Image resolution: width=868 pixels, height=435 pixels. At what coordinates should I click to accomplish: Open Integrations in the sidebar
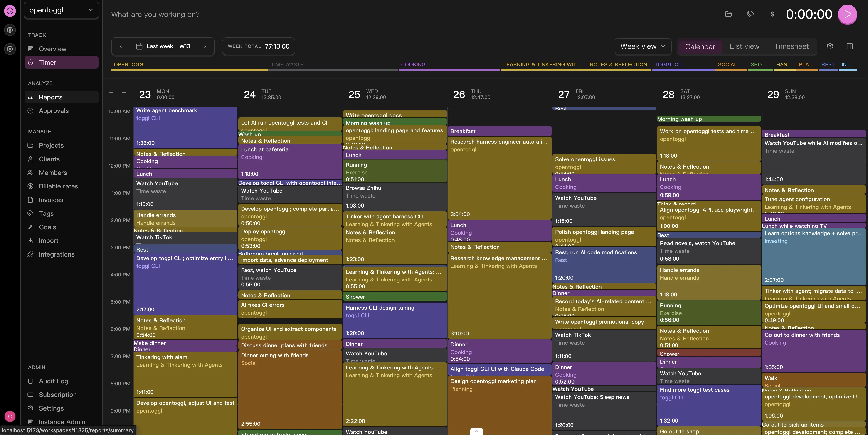click(57, 254)
